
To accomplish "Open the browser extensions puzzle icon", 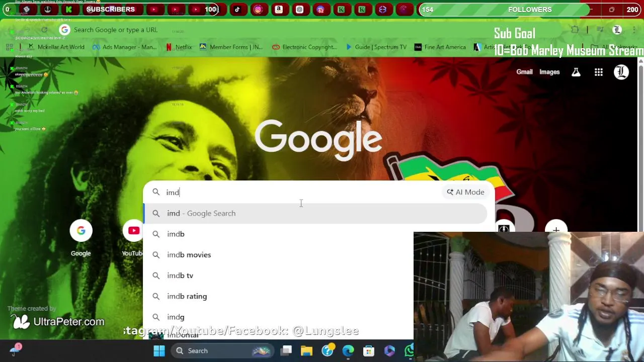I will click(x=575, y=30).
